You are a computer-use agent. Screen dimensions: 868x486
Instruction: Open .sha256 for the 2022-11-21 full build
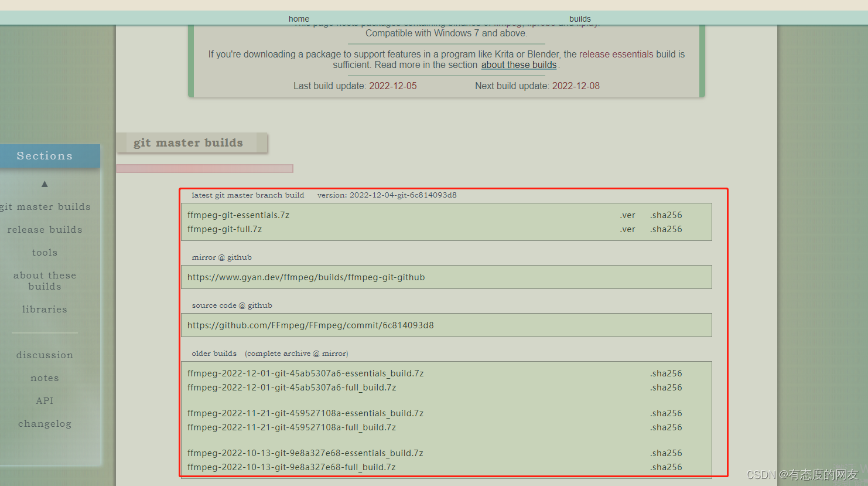point(666,427)
